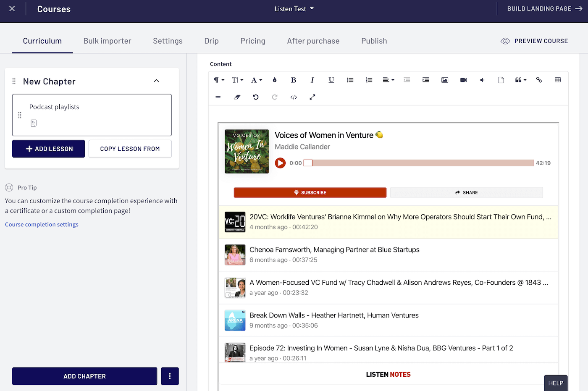This screenshot has height=391, width=588.
Task: Click Preview Course with eye icon
Action: pyautogui.click(x=534, y=41)
